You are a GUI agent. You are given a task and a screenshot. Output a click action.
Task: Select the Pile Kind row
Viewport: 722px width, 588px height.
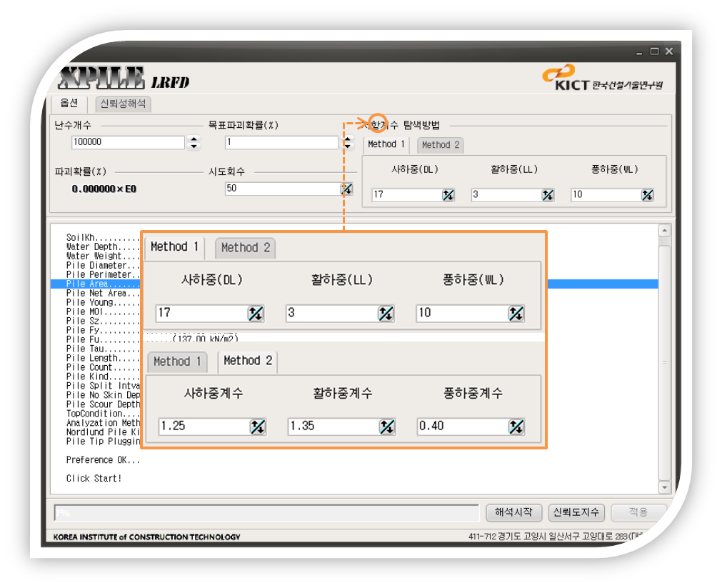pos(102,377)
